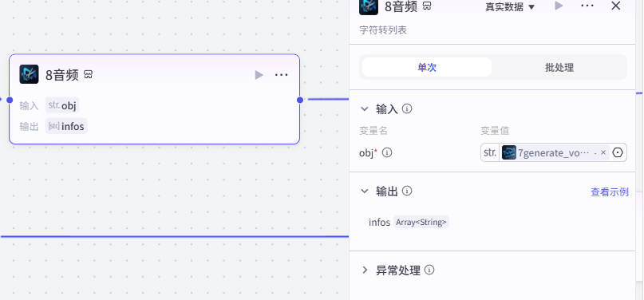Show info tooltip for 输入 section
Screen dimensions: 644x300
pyautogui.click(x=407, y=109)
